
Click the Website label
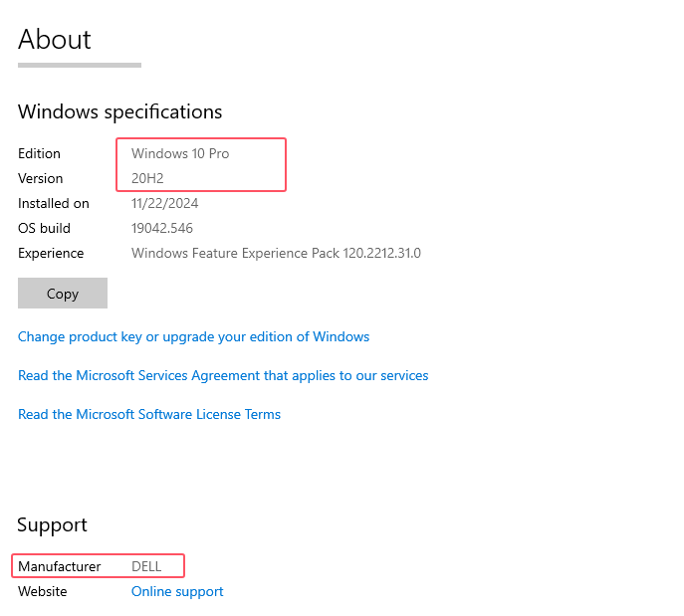pyautogui.click(x=43, y=591)
